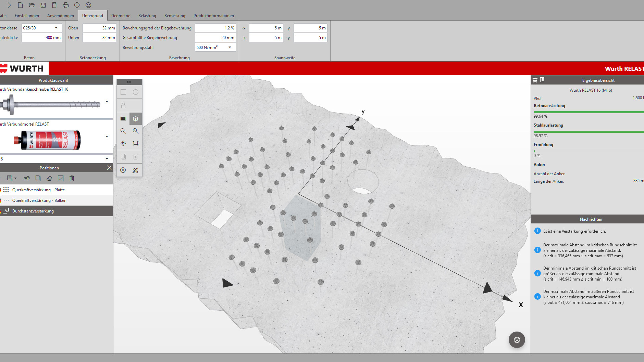Open view settings gear in floating toolbar
This screenshot has width=644, height=362.
pyautogui.click(x=123, y=170)
